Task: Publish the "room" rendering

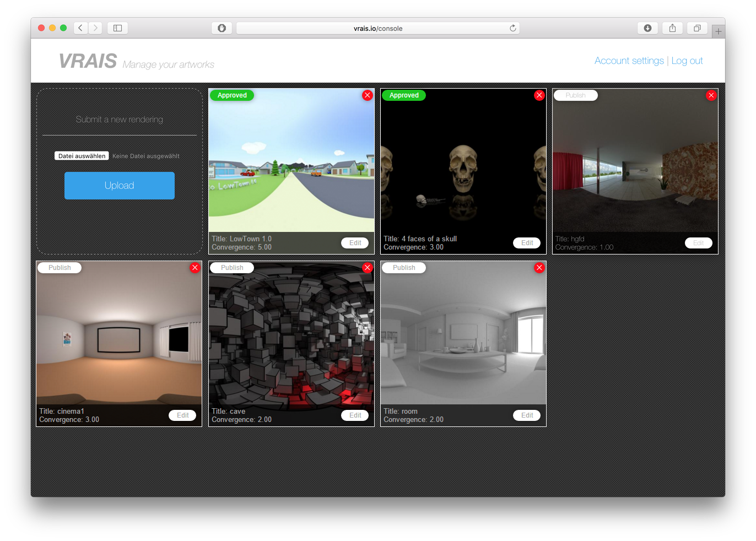Action: pos(403,267)
